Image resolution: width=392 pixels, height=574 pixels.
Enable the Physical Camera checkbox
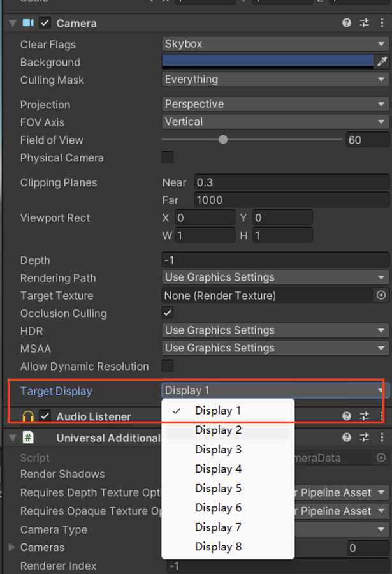coord(168,157)
